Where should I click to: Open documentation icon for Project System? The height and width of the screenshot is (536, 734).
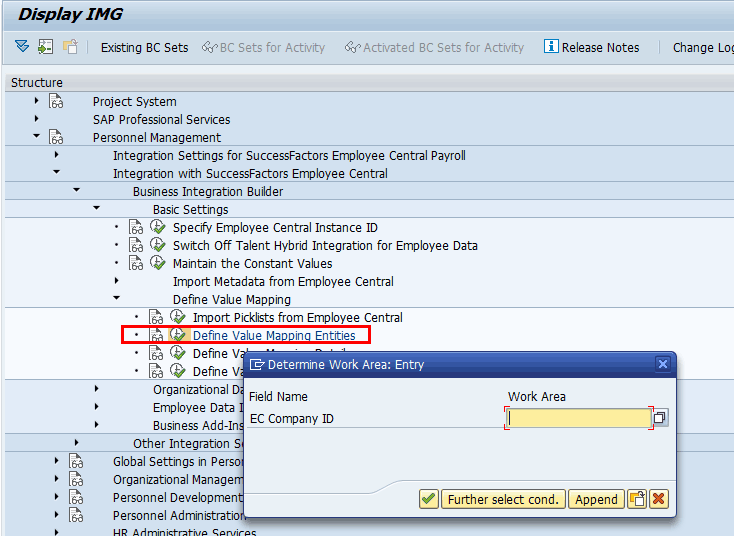[x=56, y=101]
